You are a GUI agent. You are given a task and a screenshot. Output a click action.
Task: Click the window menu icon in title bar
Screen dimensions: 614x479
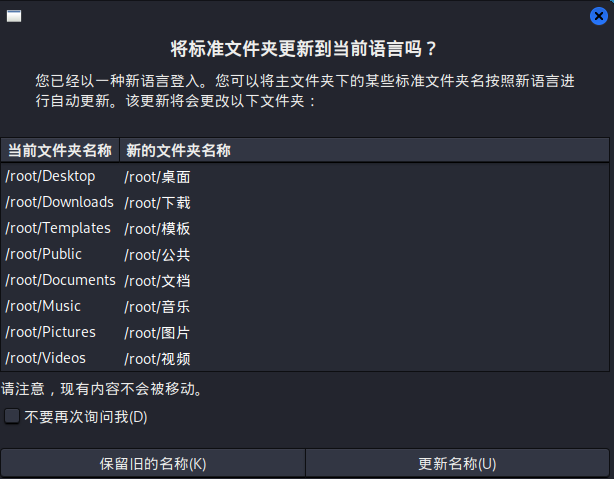(x=14, y=15)
